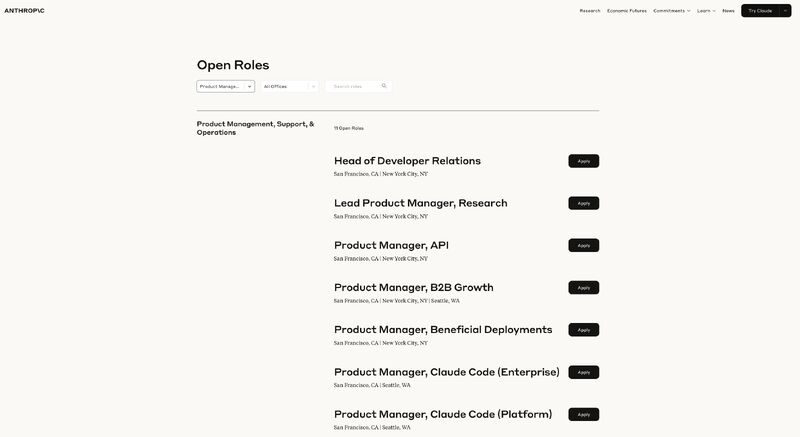800x437 pixels.
Task: Click the Open Roles heading
Action: click(233, 65)
